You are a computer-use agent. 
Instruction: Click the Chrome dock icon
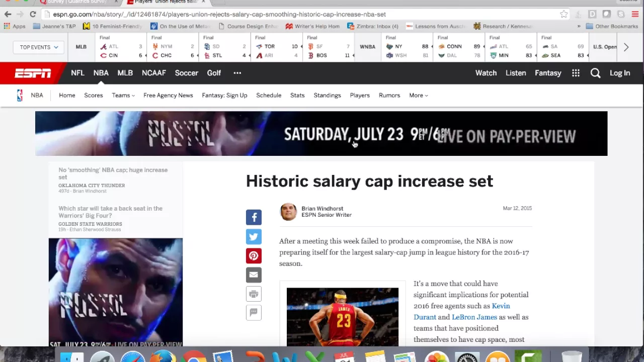194,357
